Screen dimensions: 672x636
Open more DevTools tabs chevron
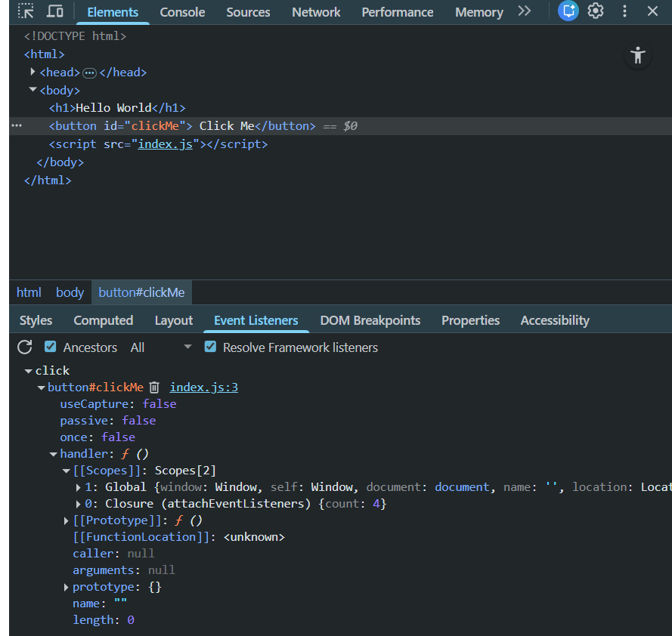[x=524, y=11]
